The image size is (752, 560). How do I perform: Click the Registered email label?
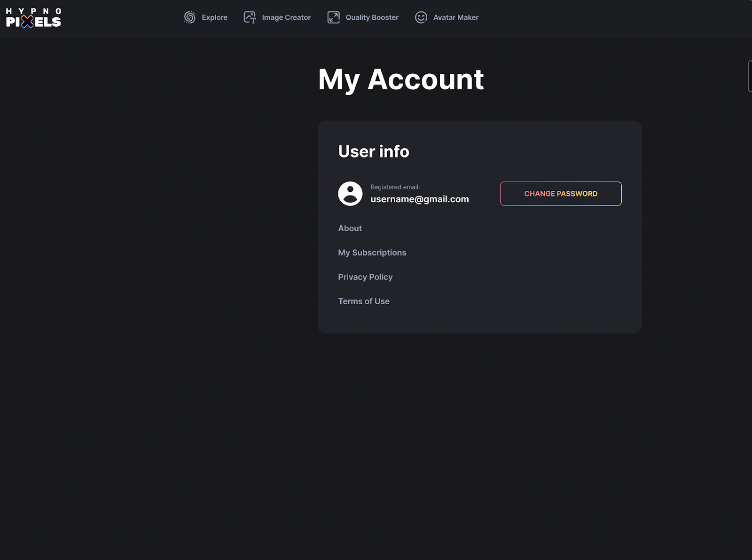point(395,187)
